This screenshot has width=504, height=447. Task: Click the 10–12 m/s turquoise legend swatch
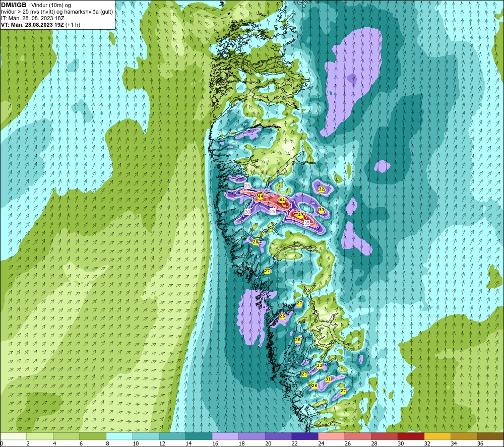(x=146, y=436)
